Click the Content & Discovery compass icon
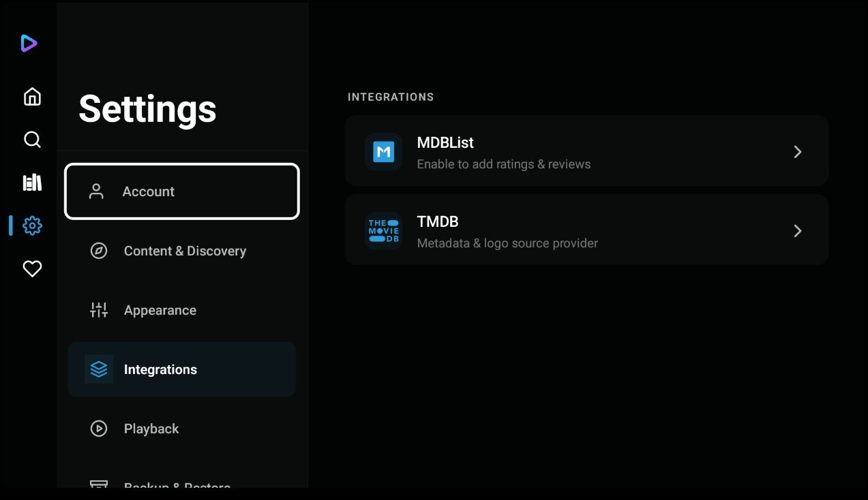The width and height of the screenshot is (868, 500). tap(99, 251)
